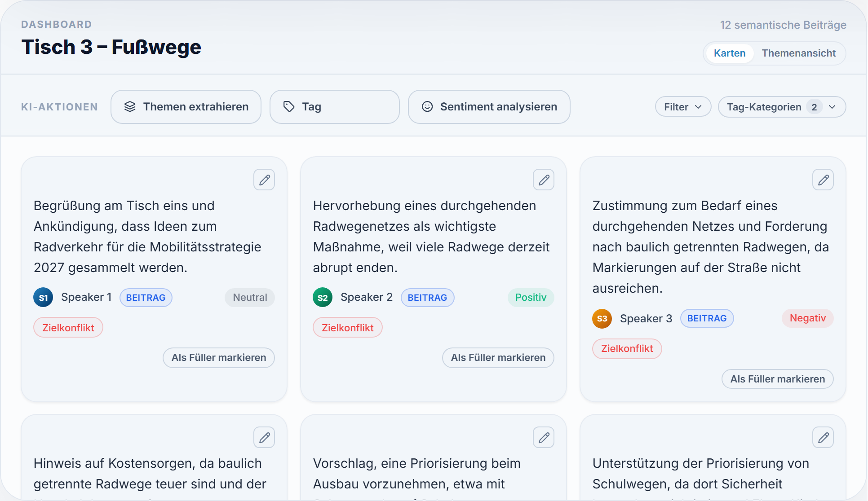Click Zielkonflikt tag on Speaker 2 card
The image size is (868, 501).
pyautogui.click(x=348, y=328)
